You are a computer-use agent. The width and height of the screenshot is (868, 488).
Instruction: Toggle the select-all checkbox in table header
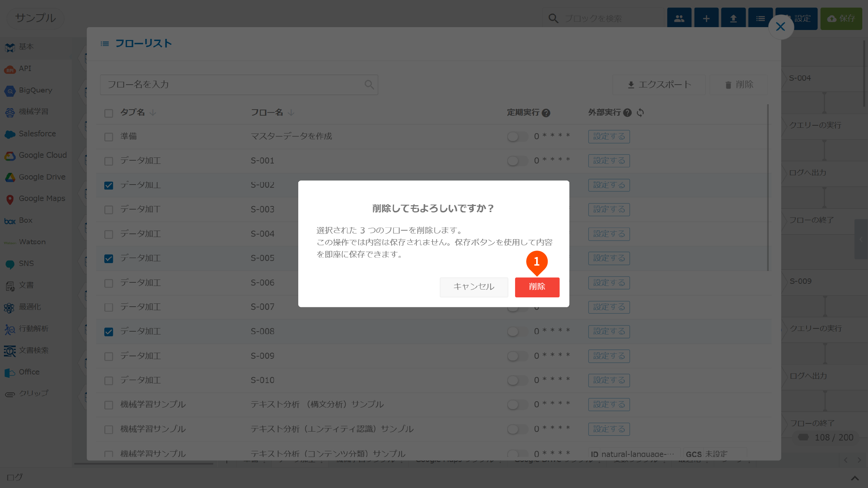tap(109, 113)
